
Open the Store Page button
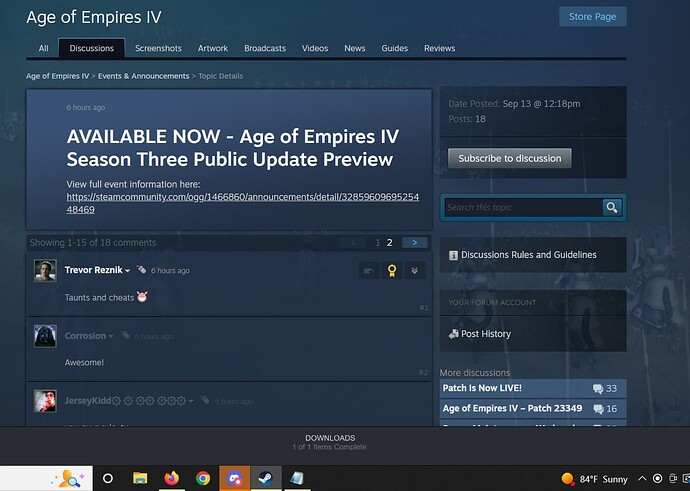pyautogui.click(x=592, y=17)
